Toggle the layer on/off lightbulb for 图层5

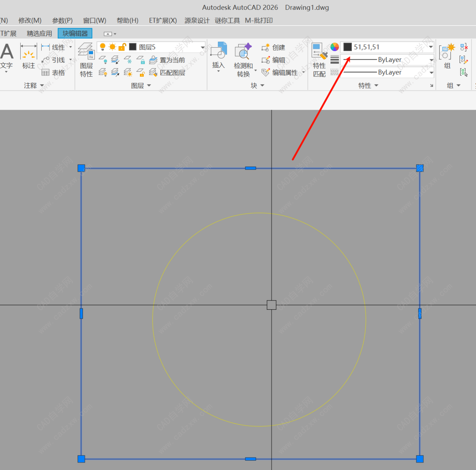coord(102,47)
